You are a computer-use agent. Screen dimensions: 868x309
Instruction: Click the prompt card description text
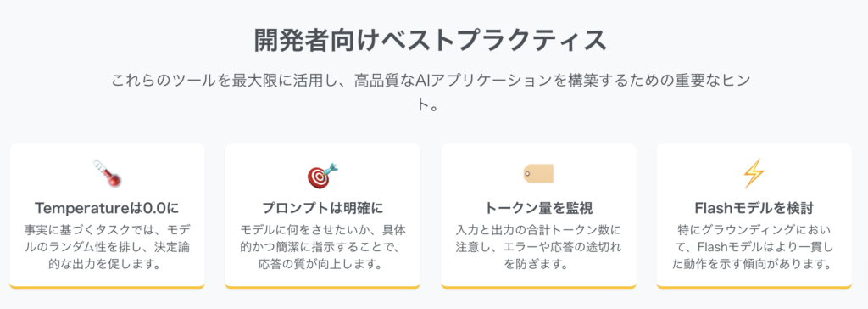point(322,247)
